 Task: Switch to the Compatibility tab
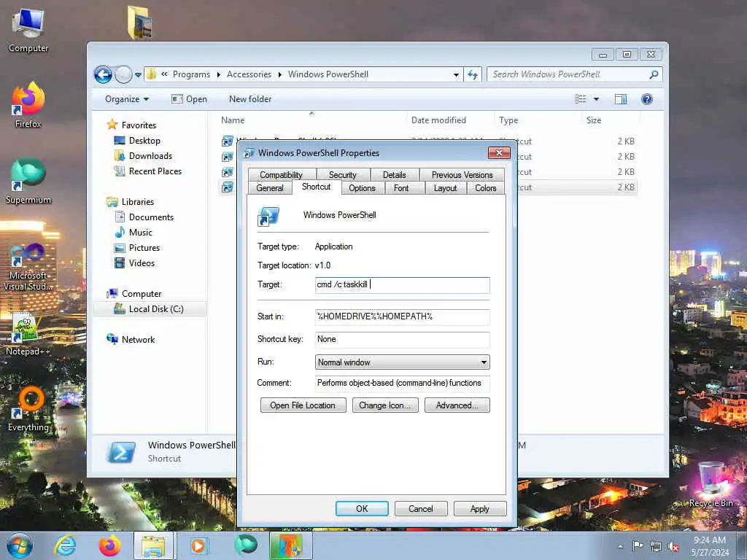[x=281, y=175]
